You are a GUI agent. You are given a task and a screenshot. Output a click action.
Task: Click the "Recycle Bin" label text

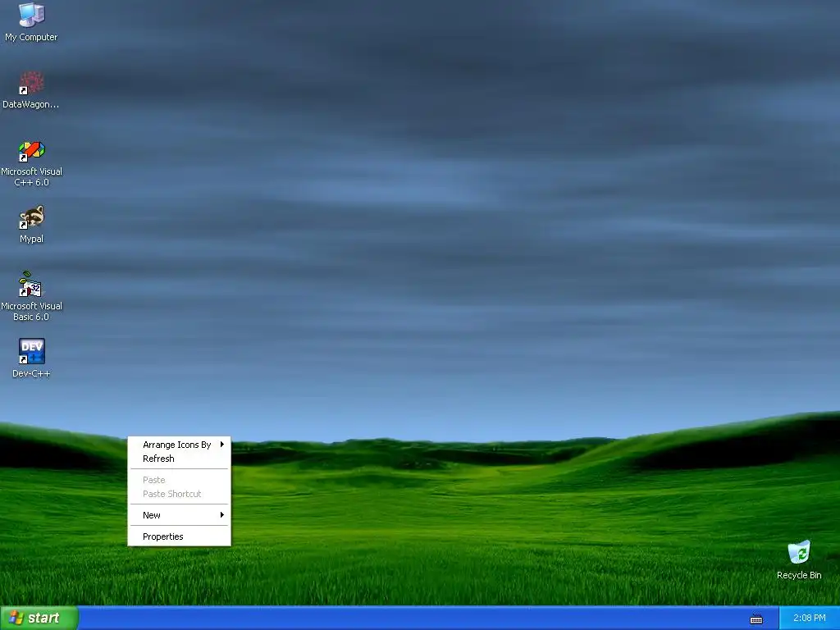pyautogui.click(x=799, y=575)
